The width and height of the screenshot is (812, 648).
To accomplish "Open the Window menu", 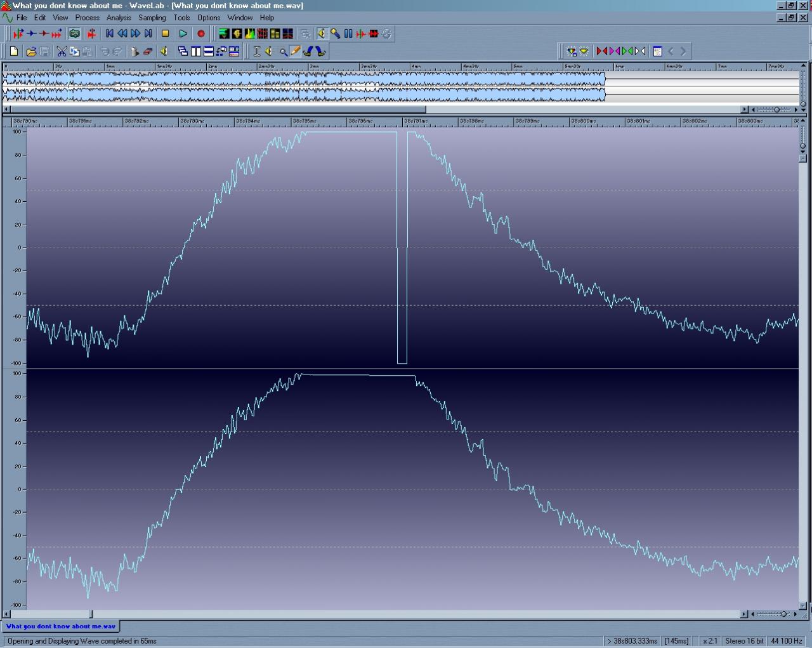I will [240, 18].
